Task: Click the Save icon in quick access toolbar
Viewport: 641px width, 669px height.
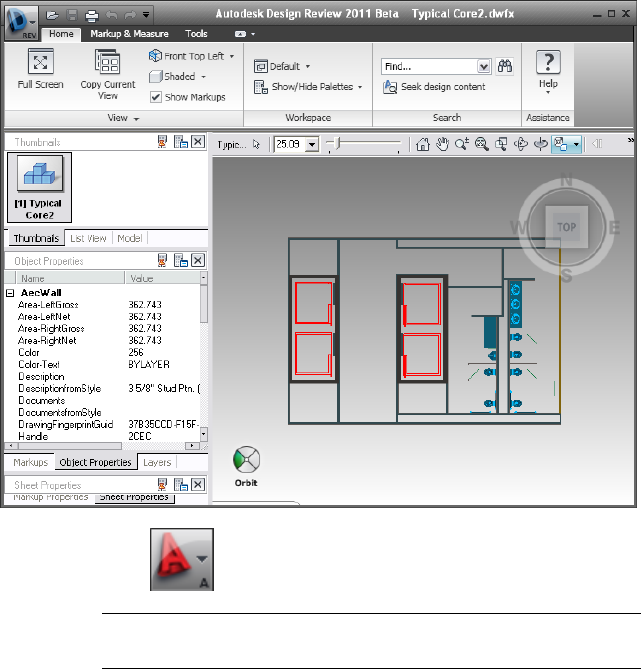Action: click(72, 15)
